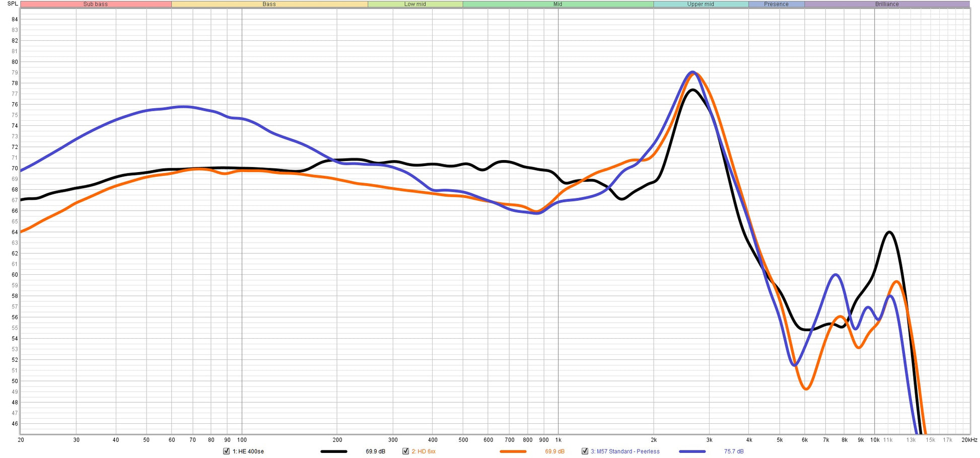Click the 75.7 dB readout value
The width and height of the screenshot is (980, 458).
[734, 451]
